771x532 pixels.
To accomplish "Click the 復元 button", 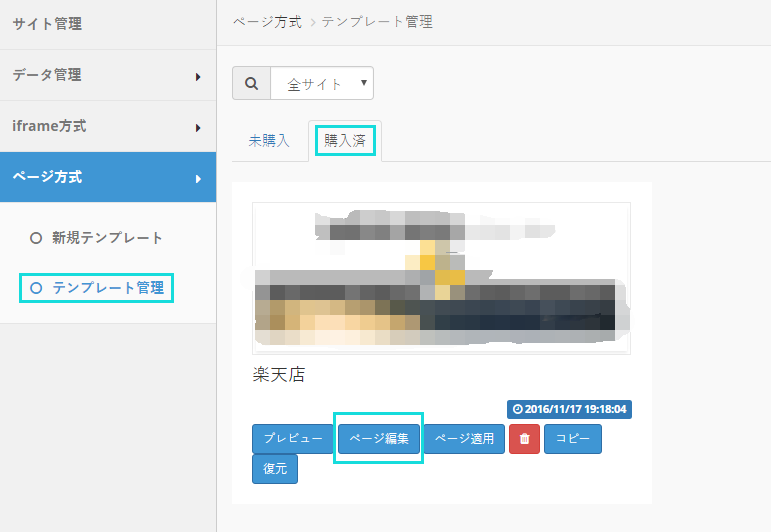I will (275, 469).
